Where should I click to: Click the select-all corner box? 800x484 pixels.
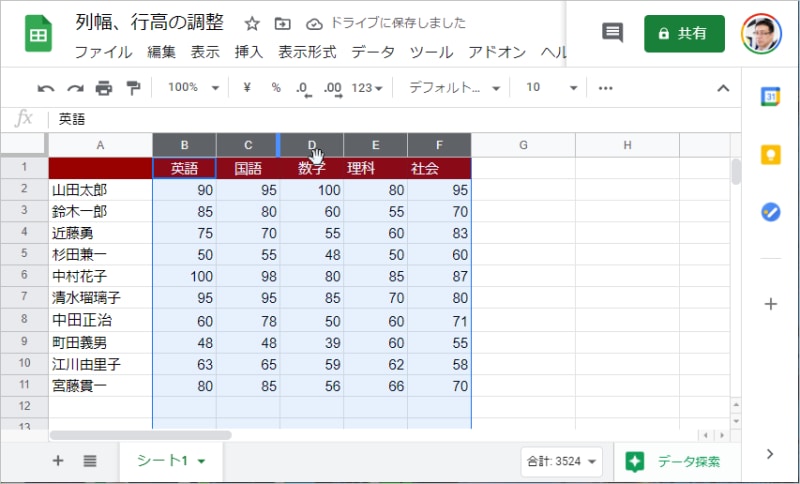pos(24,144)
